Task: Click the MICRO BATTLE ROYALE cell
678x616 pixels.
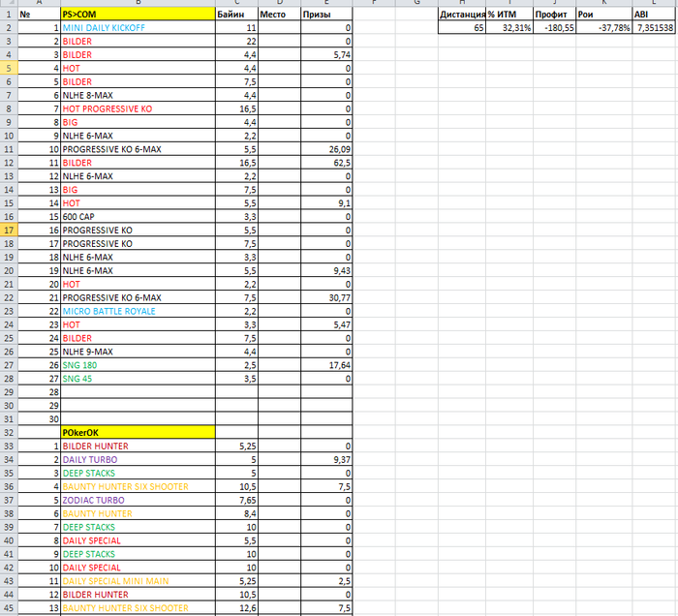Action: (x=138, y=311)
